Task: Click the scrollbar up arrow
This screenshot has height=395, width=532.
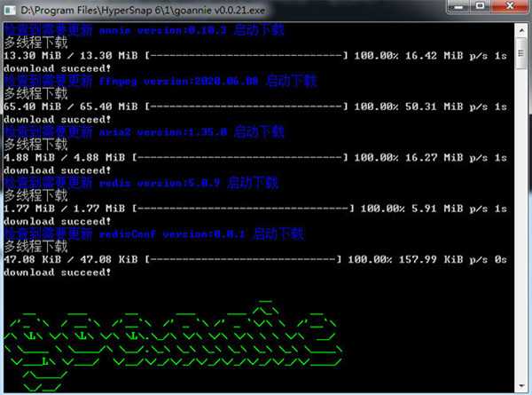Action: pyautogui.click(x=520, y=29)
